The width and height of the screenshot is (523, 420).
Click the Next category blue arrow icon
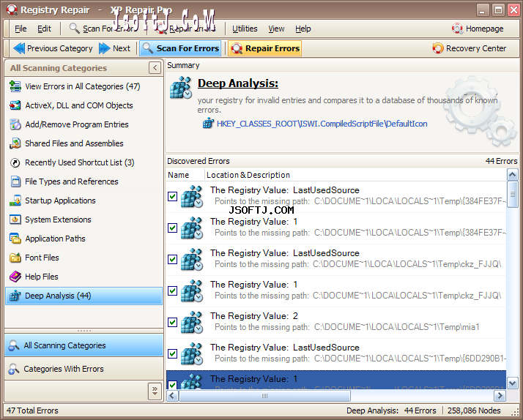click(105, 48)
